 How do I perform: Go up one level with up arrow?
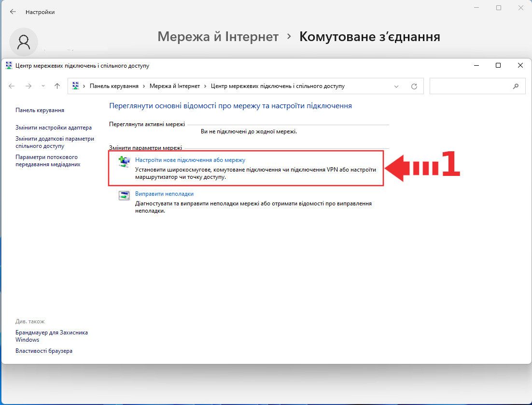[57, 87]
